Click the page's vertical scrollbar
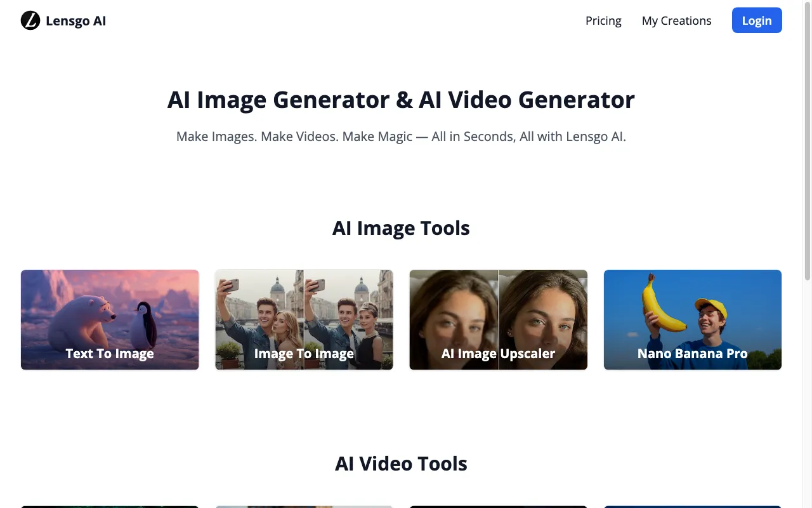 807,140
